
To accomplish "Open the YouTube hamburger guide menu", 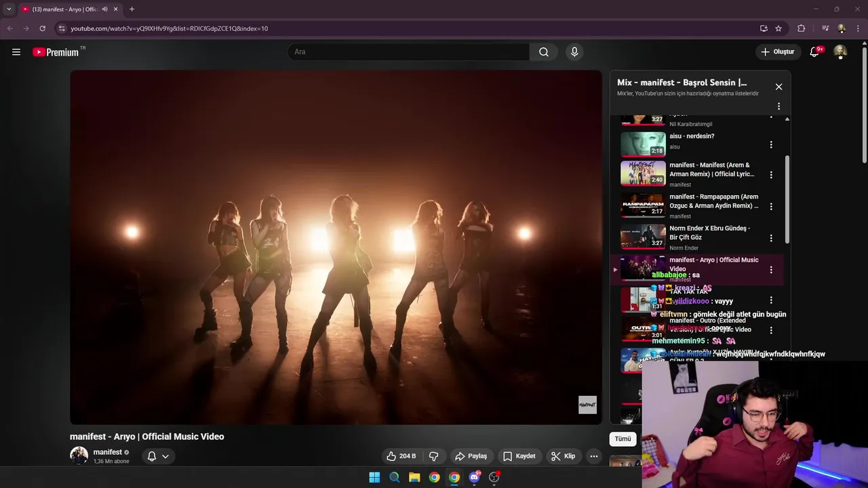I will 16,52.
